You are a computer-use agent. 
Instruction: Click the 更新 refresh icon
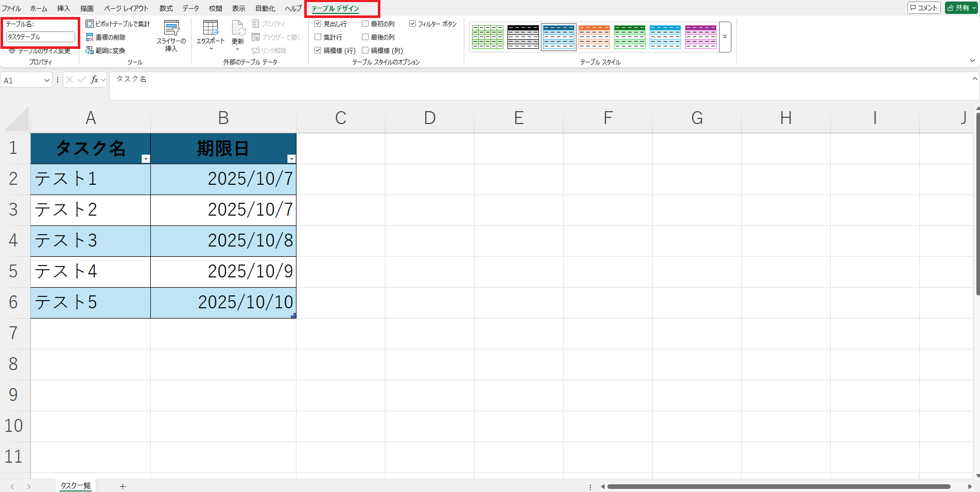click(x=238, y=28)
